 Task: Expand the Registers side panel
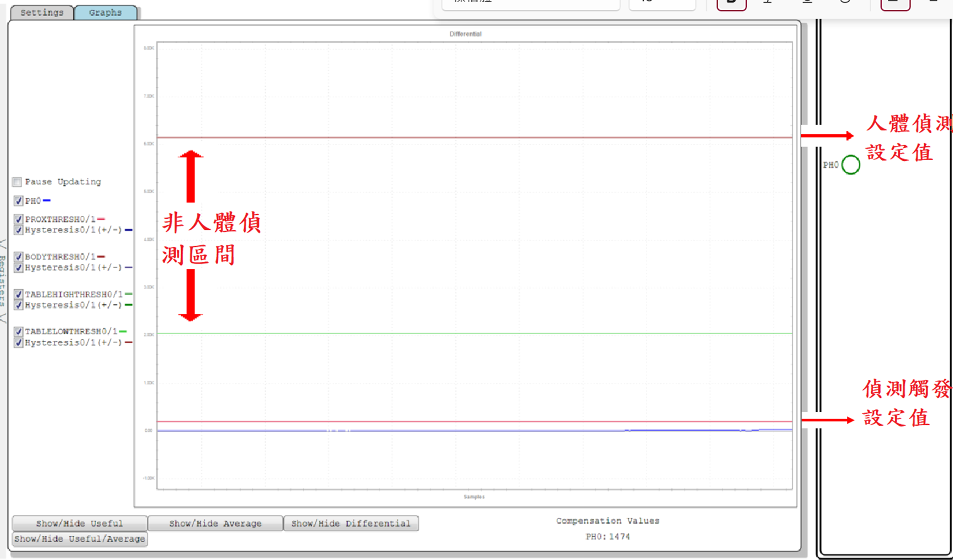(3, 281)
